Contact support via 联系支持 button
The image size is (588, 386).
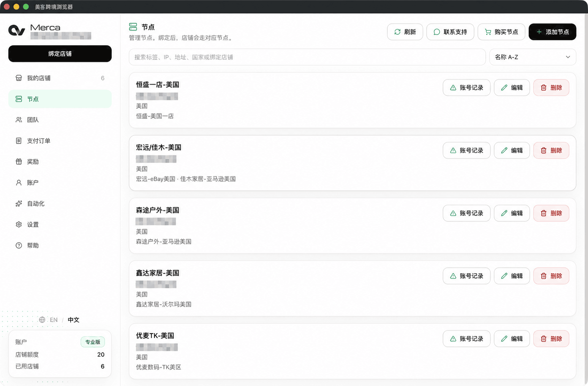click(x=450, y=32)
